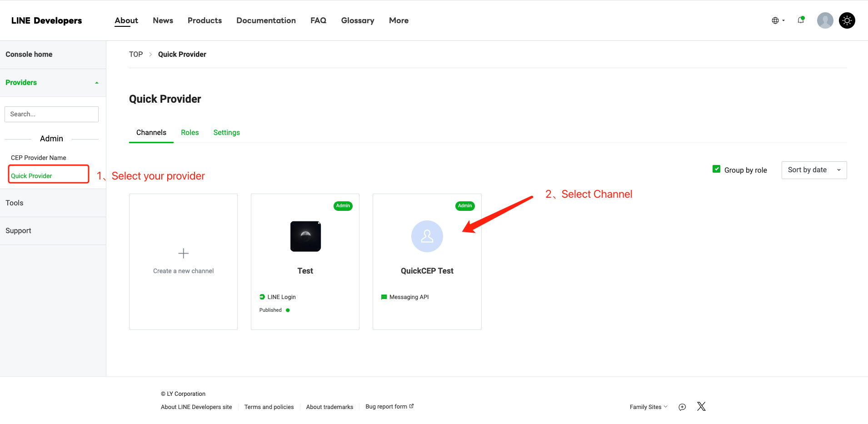This screenshot has width=868, height=424.
Task: Open the Test channel title
Action: click(x=305, y=271)
